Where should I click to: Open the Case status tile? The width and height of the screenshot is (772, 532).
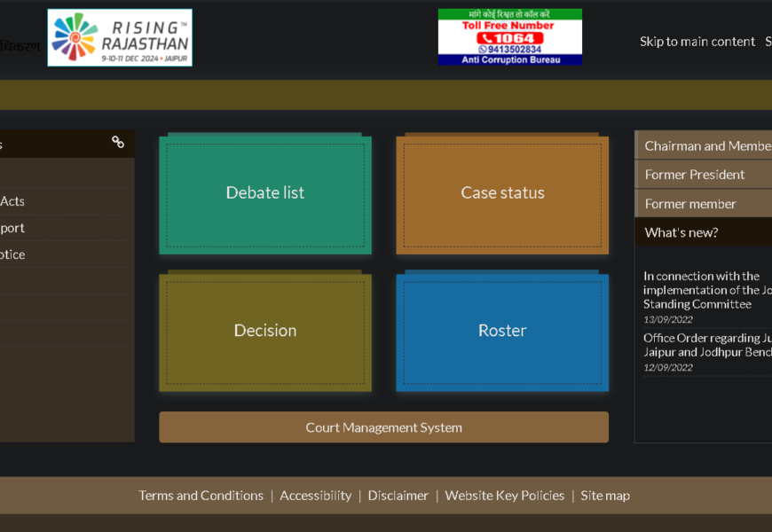[502, 193]
